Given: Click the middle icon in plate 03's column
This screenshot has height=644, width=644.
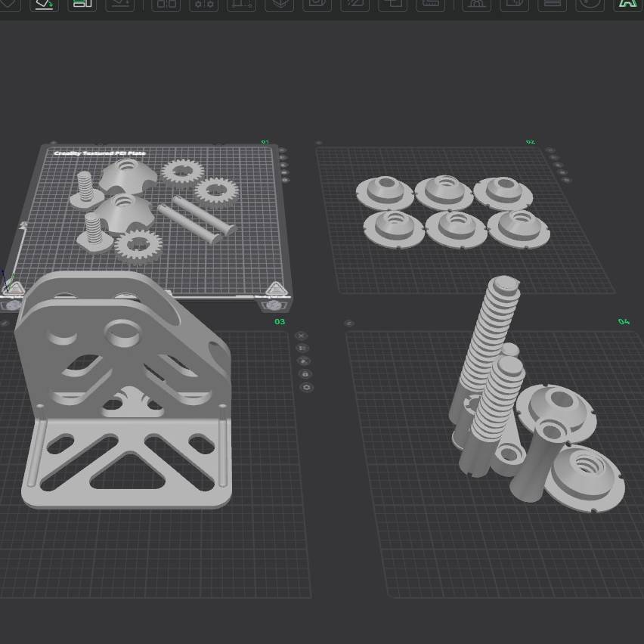Looking at the screenshot, I should click(x=304, y=361).
